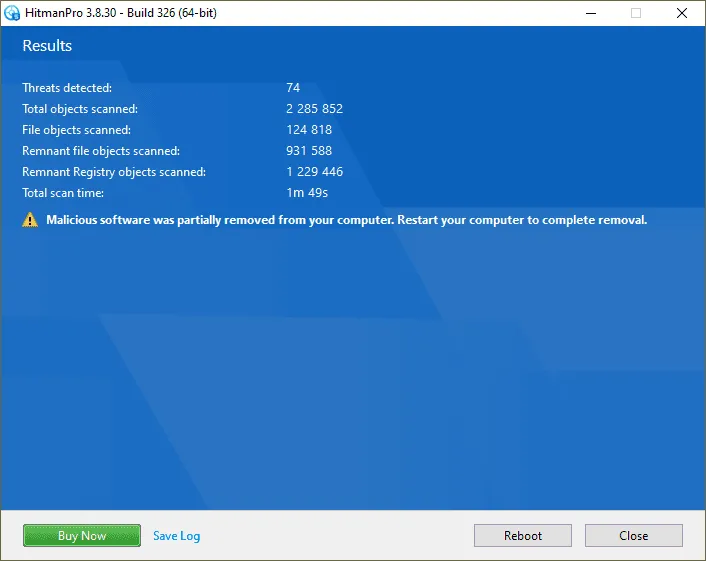
Task: Click "Remnant file objects scanned:" label
Action: (x=101, y=151)
